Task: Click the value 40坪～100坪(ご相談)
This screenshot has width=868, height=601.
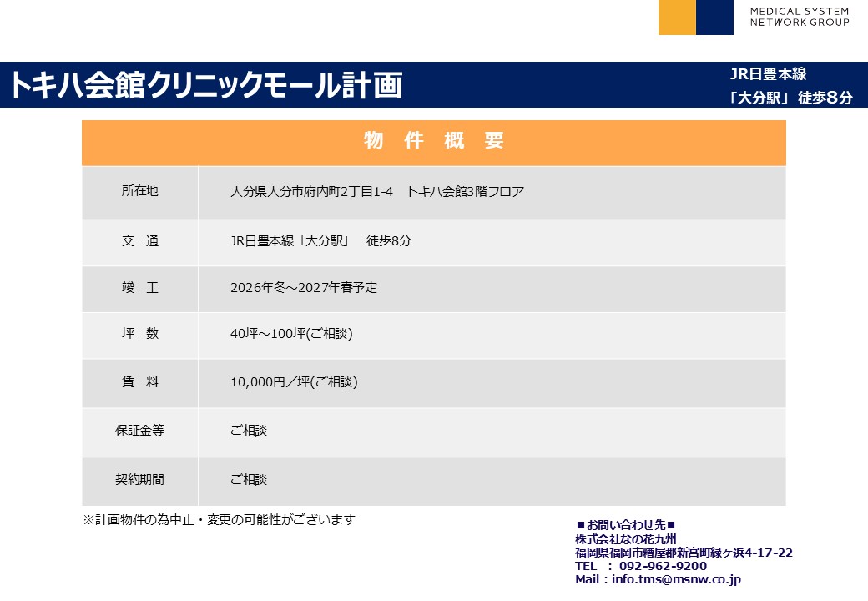Action: (x=291, y=334)
